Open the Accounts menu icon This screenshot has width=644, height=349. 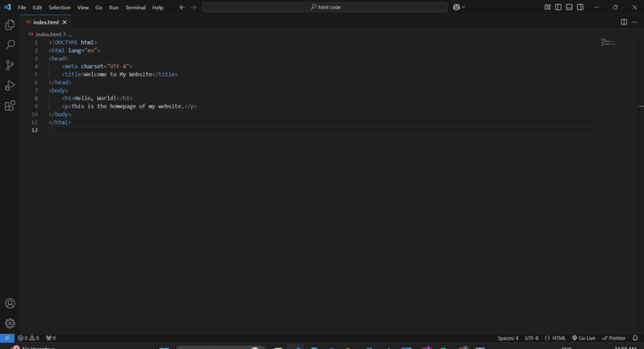coord(10,304)
